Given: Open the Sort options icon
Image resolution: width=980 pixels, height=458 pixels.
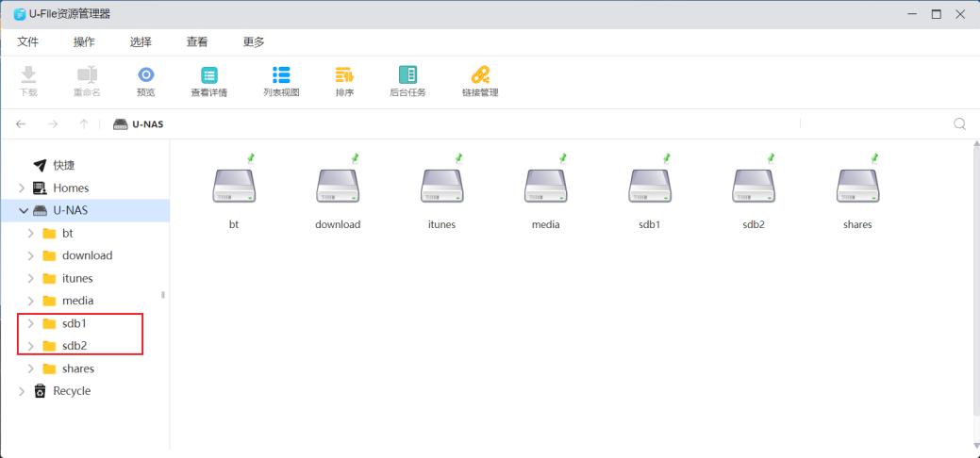Looking at the screenshot, I should tap(344, 75).
